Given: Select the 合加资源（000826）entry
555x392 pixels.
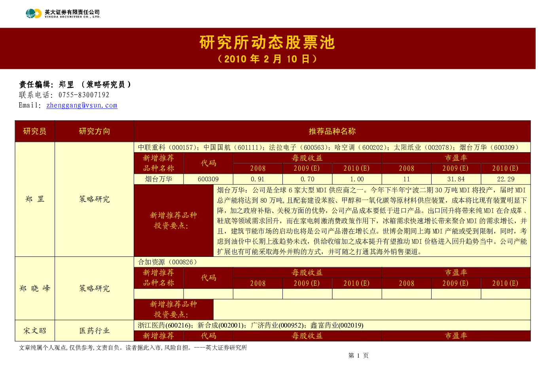Looking at the screenshot, I should tap(167, 262).
